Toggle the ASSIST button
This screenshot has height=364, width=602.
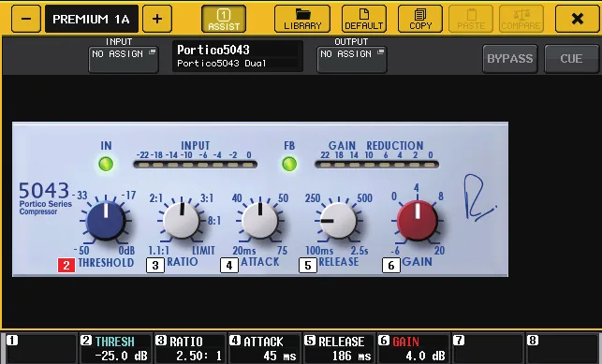224,19
